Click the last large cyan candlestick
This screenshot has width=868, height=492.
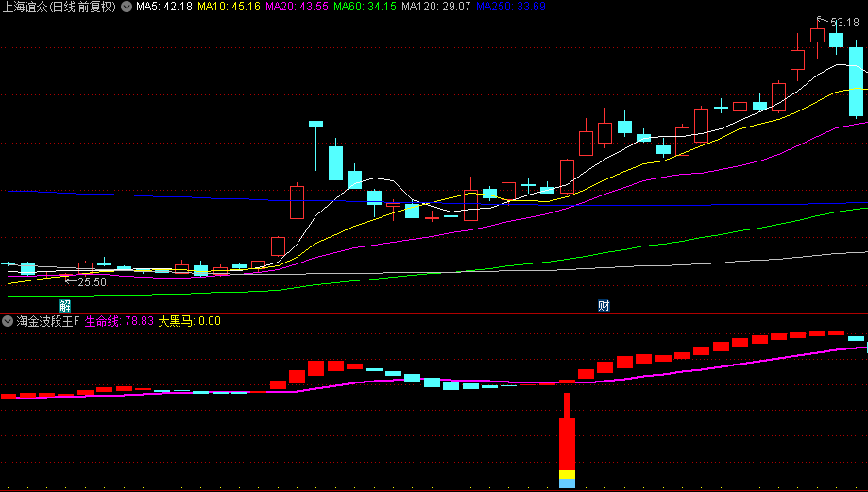tap(856, 82)
